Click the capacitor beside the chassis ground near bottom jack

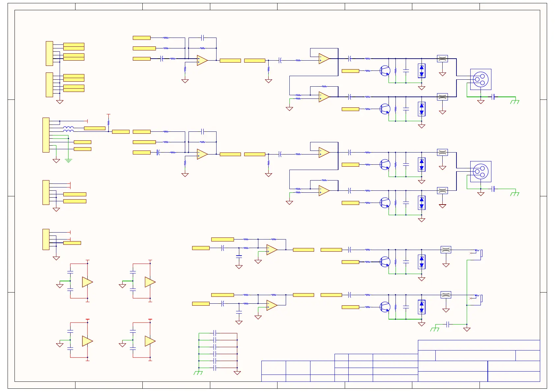(448, 324)
